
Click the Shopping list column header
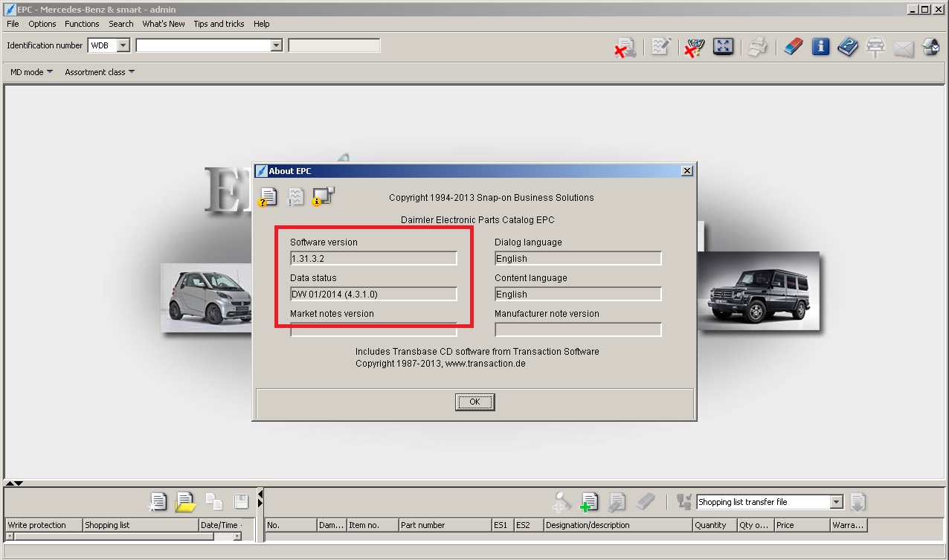point(140,525)
